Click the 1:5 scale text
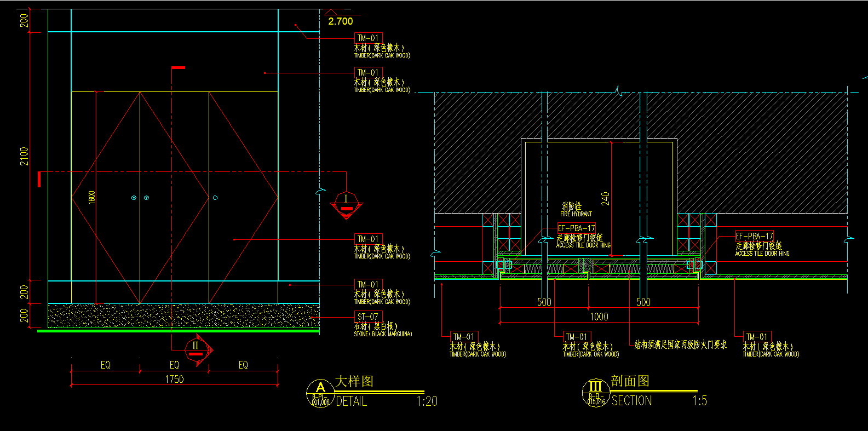The height and width of the screenshot is (431, 868). tap(700, 401)
